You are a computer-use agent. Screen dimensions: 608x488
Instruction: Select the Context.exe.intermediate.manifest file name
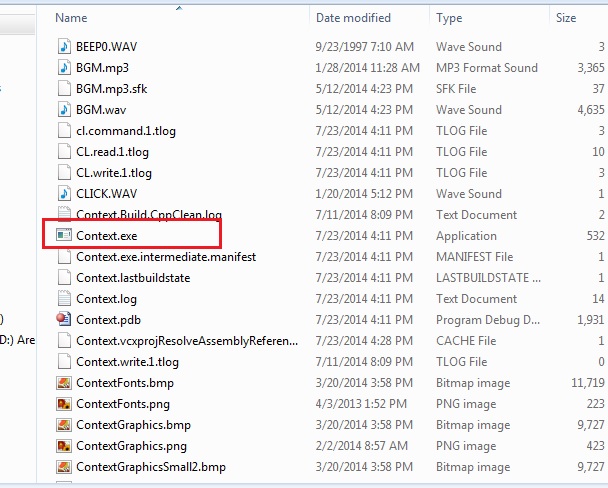(166, 257)
